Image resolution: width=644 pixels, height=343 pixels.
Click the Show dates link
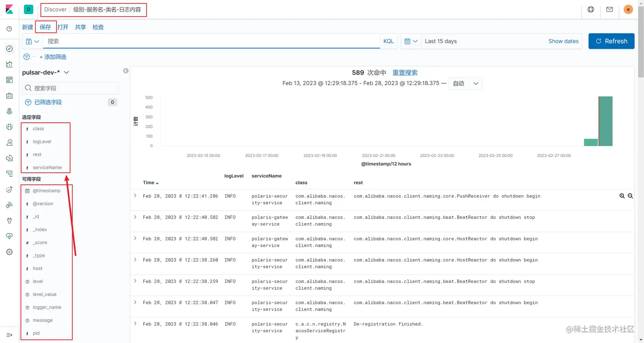[563, 41]
